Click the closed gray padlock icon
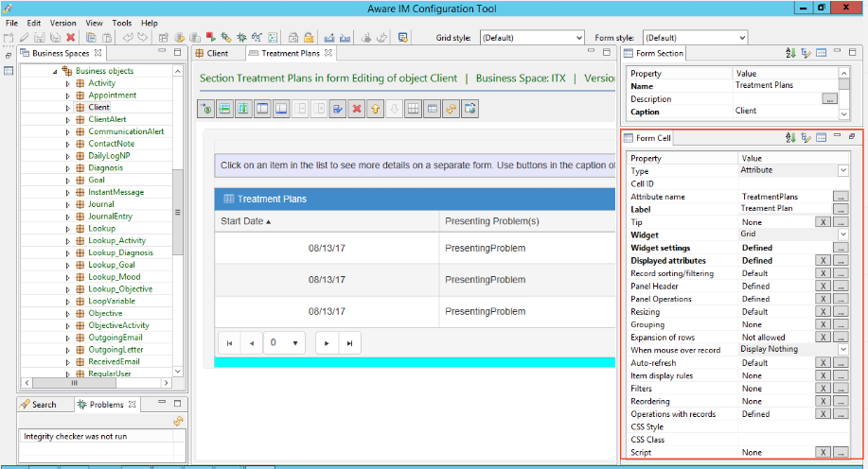 (x=293, y=38)
